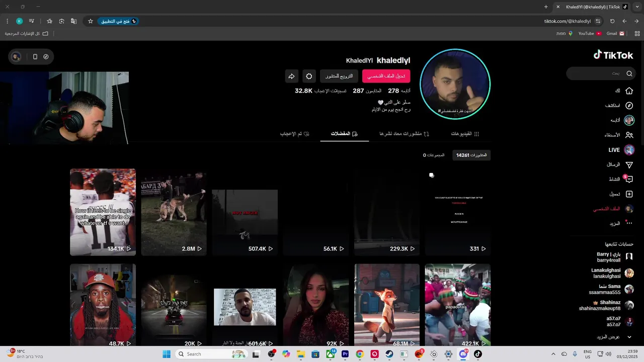
Task: Open profile settings gear icon
Action: pyautogui.click(x=309, y=76)
